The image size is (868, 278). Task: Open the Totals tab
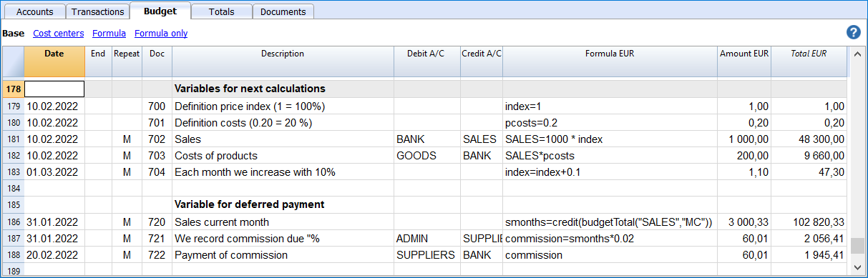point(222,11)
